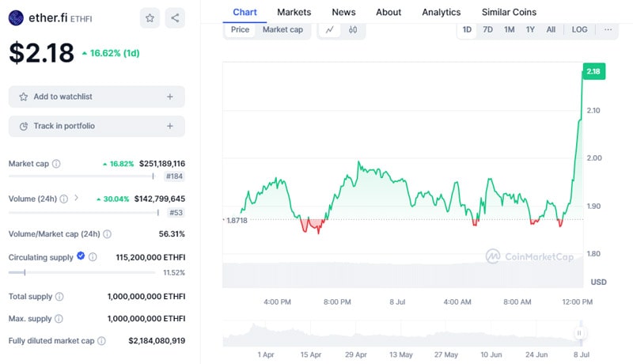Click the star icon in Add to watchlist
Viewport: 633px width, 364px height.
[x=24, y=97]
